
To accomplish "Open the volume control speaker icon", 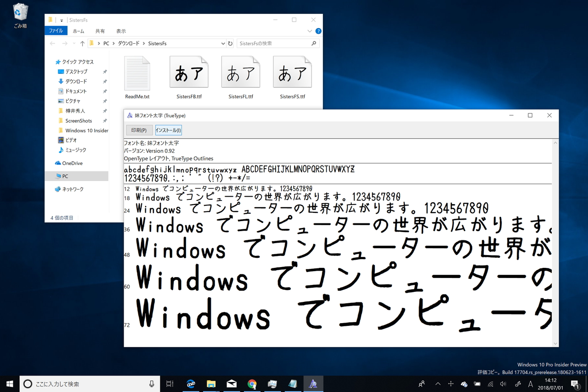I will (503, 384).
